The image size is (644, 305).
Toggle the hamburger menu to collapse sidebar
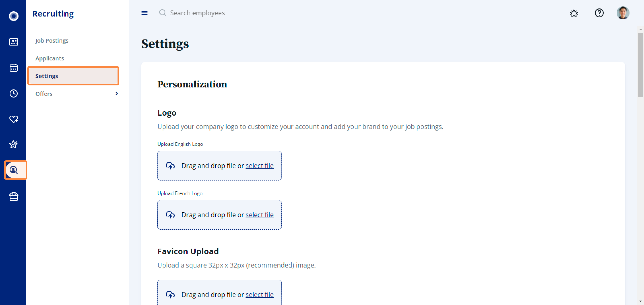pos(144,13)
